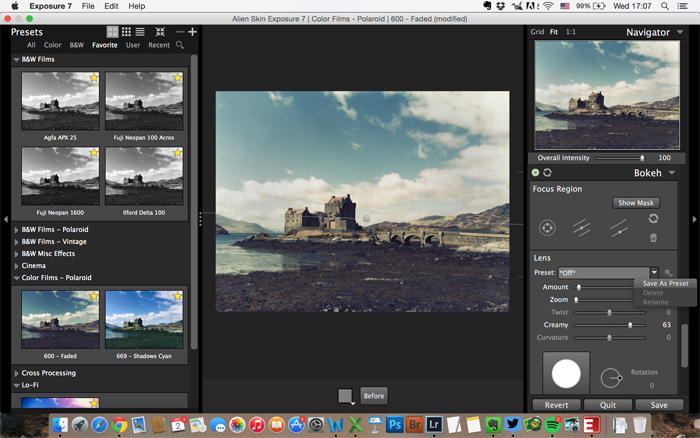Toggle favorite star on 669 - Shadows Cyan
This screenshot has width=700, height=438.
point(178,296)
